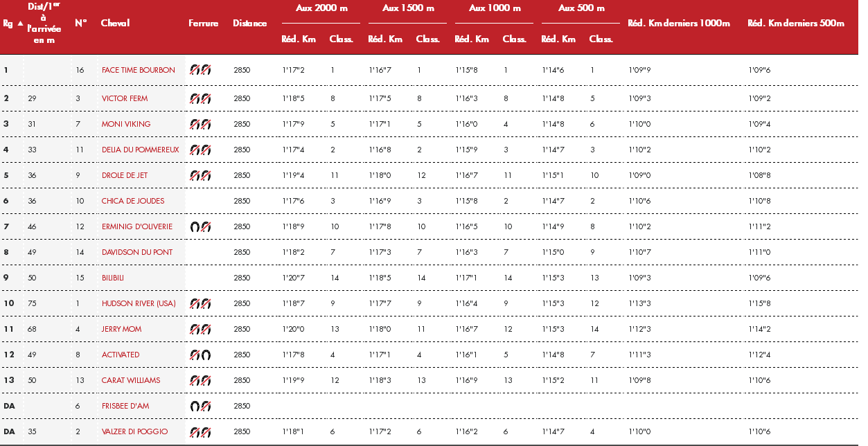Viewport: 868px width, 446px height.
Task: Click Class. header under Aux 1500 m
Action: [x=427, y=39]
